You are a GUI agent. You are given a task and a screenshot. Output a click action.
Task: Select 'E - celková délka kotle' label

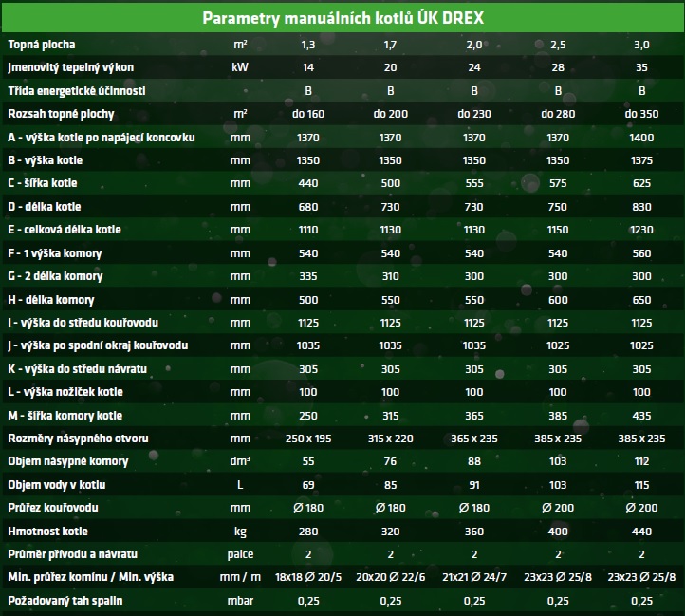[x=65, y=230]
